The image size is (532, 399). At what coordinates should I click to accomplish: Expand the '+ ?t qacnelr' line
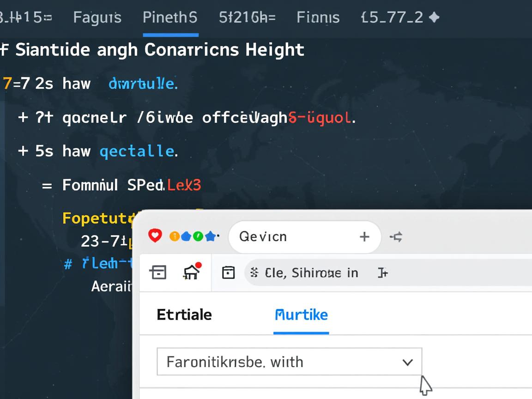point(23,118)
